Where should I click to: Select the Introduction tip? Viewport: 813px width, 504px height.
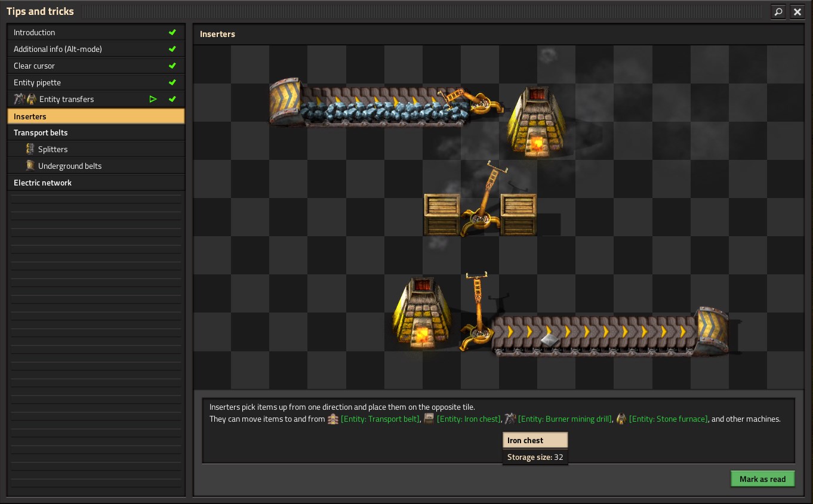(96, 32)
